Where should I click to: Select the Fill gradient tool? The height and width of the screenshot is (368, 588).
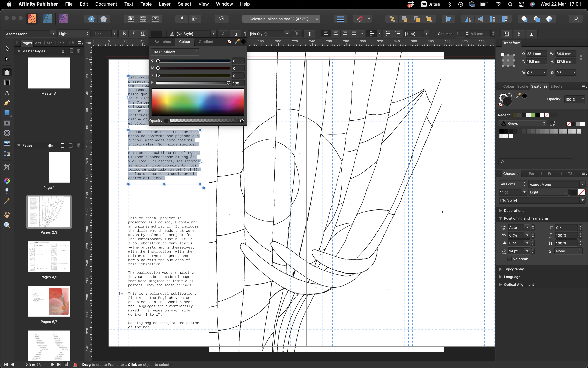point(7,181)
